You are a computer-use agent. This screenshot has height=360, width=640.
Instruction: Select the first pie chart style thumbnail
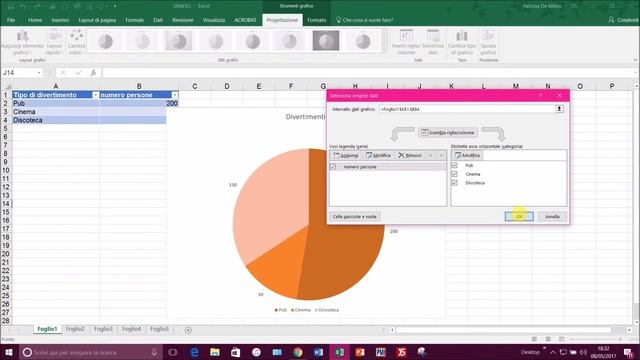click(x=105, y=41)
